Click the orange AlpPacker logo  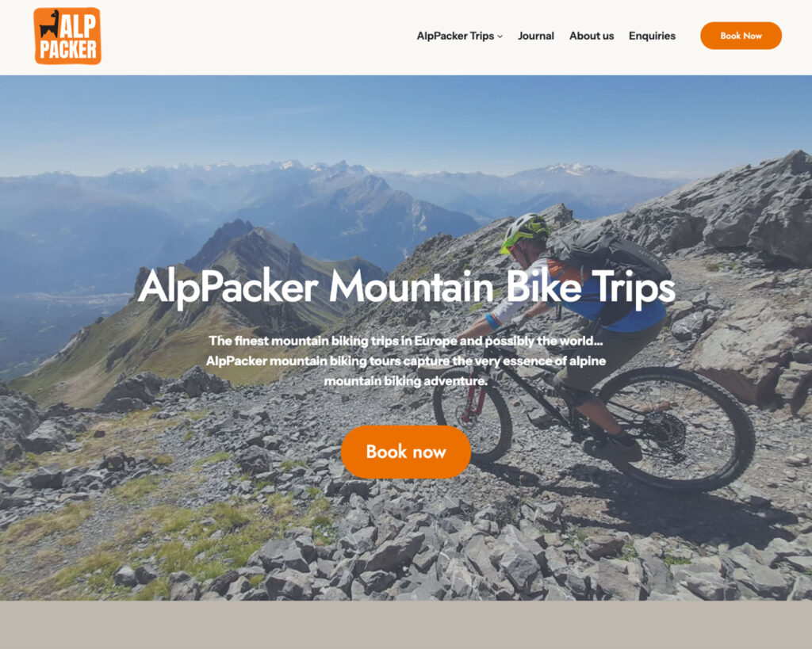click(67, 36)
